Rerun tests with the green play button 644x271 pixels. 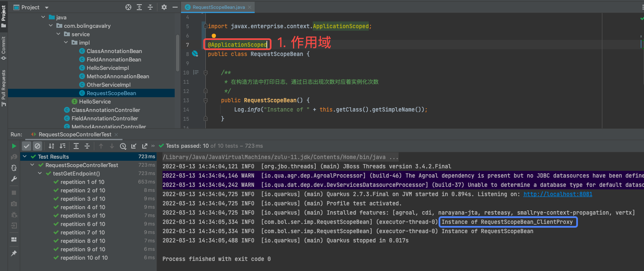click(14, 146)
